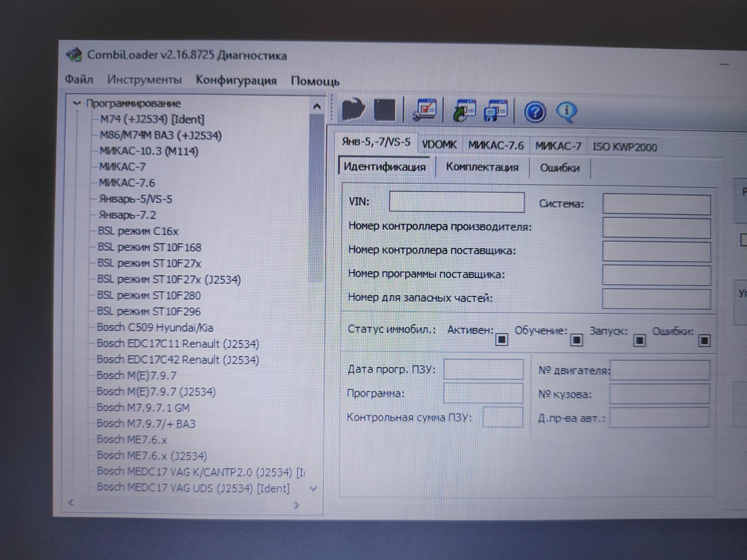Click the save window icon with floppy disk
Screen dimensions: 747x560
click(496, 112)
